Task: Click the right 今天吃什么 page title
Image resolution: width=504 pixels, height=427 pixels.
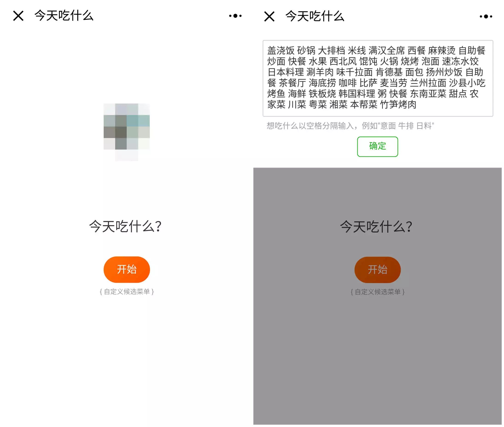Action: pos(315,17)
